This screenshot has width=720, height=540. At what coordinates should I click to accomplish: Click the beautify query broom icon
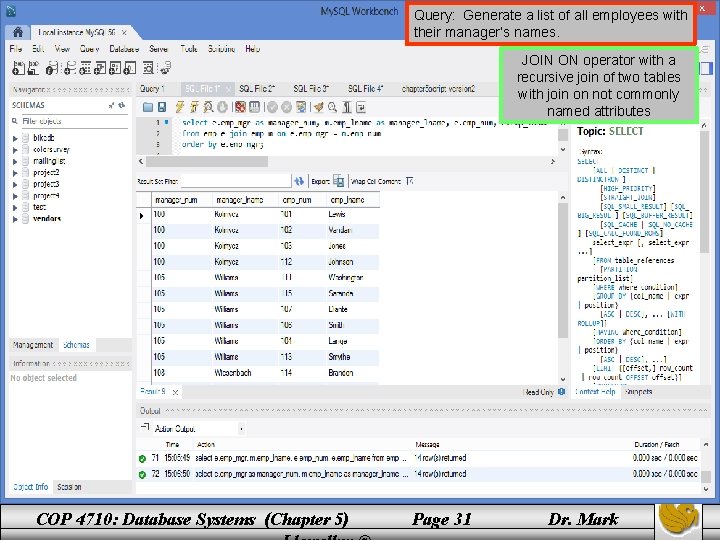[x=318, y=107]
